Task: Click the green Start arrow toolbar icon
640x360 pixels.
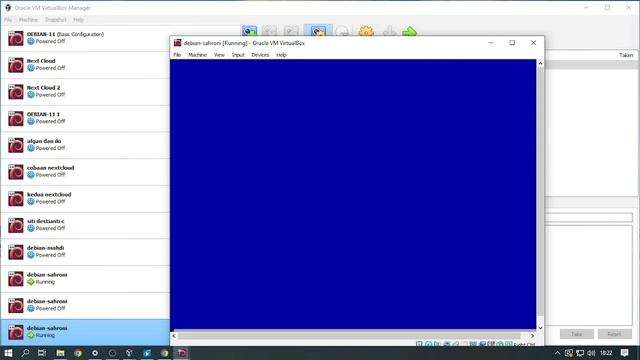Action: 409,31
